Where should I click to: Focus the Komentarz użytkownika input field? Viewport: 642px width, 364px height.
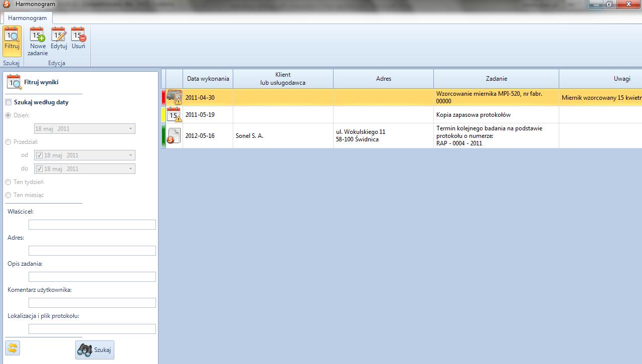[x=92, y=303]
